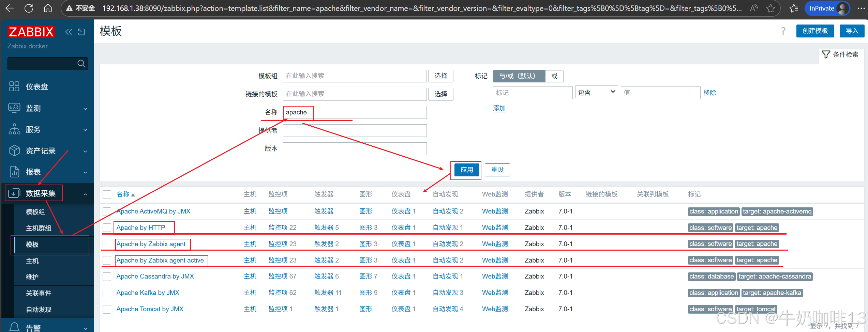Click 选择 button beside 链接的模板 field
868x332 pixels.
(441, 94)
